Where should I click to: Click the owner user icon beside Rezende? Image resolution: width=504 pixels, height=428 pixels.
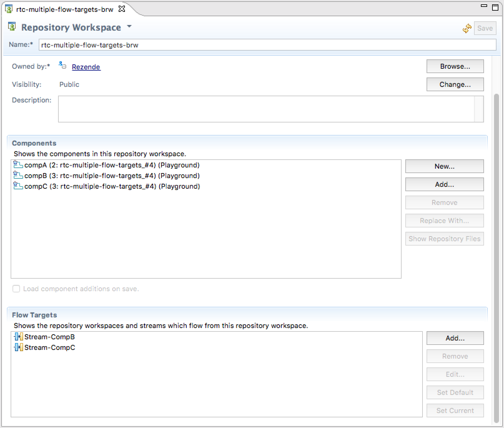pyautogui.click(x=62, y=65)
